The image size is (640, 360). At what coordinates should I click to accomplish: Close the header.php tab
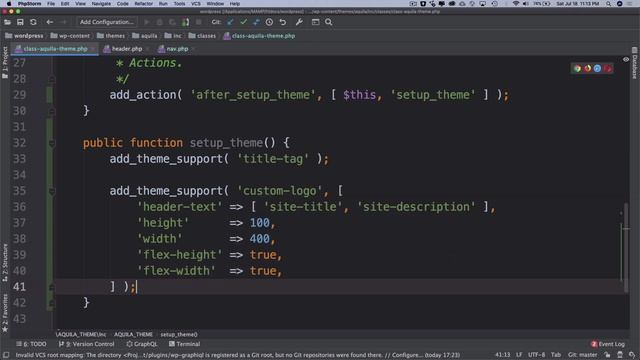pos(147,49)
